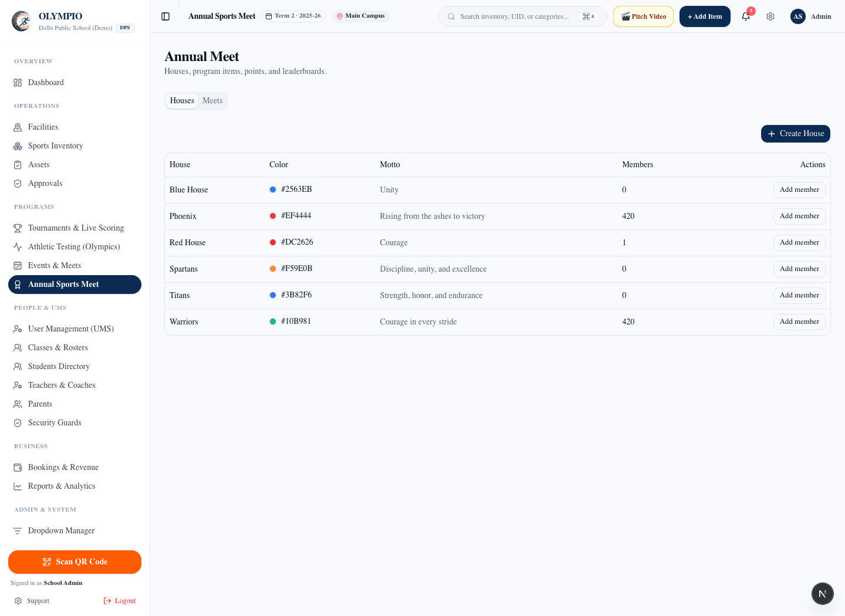The width and height of the screenshot is (845, 616).
Task: Click the dark circular N badge
Action: 822,594
